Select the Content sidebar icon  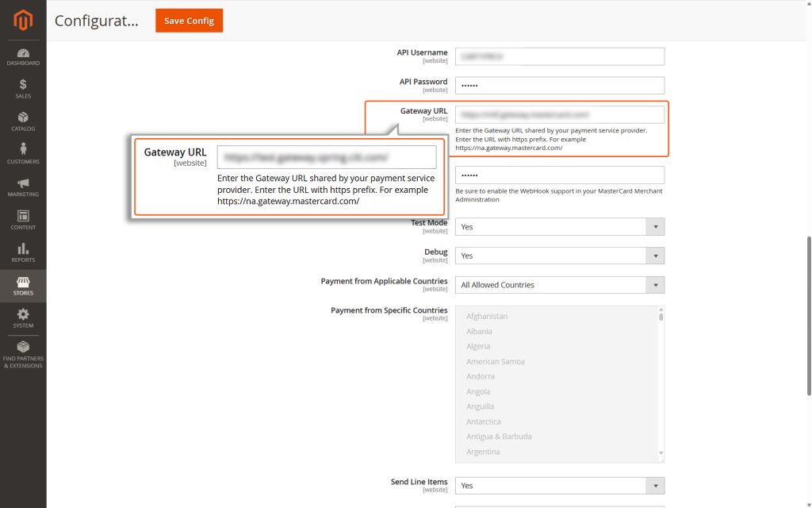pyautogui.click(x=22, y=221)
